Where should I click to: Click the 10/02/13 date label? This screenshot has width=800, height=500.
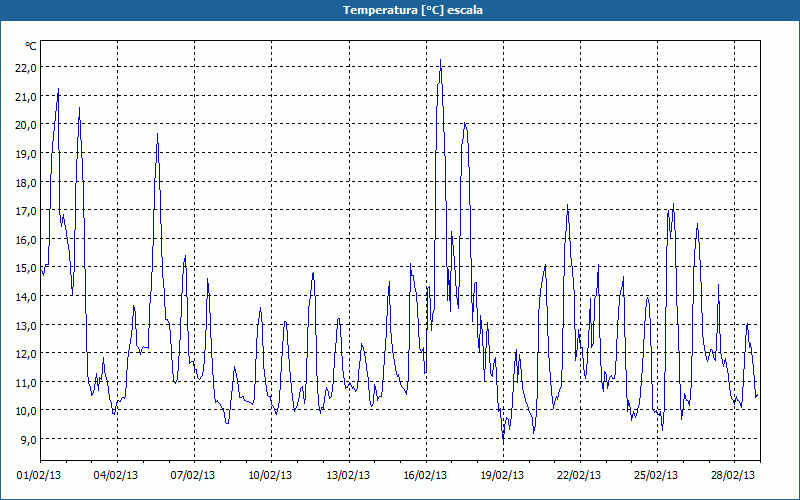(x=270, y=476)
